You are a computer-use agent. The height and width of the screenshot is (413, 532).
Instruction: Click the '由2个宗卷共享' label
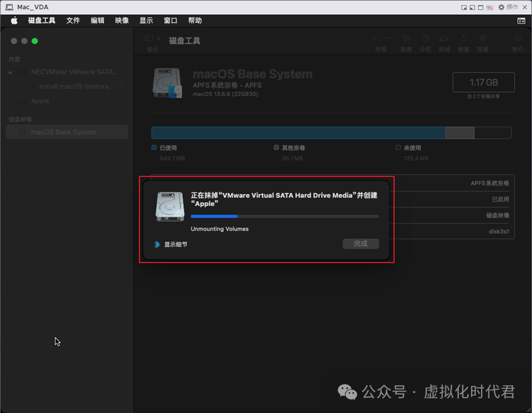(483, 97)
